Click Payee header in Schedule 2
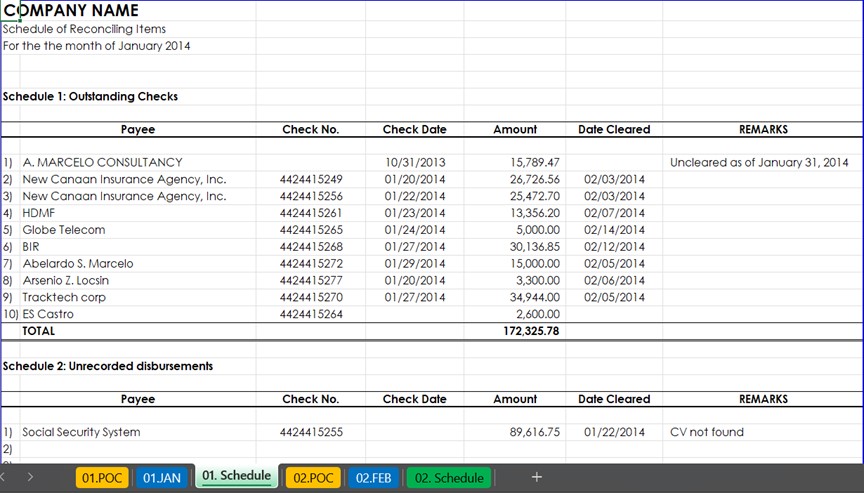Image resolution: width=864 pixels, height=493 pixels. point(138,399)
